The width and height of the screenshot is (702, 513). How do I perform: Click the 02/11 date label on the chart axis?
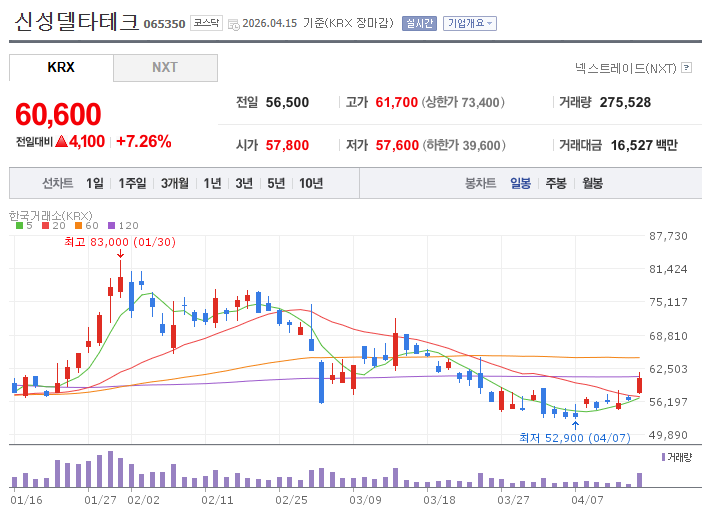coord(217,500)
